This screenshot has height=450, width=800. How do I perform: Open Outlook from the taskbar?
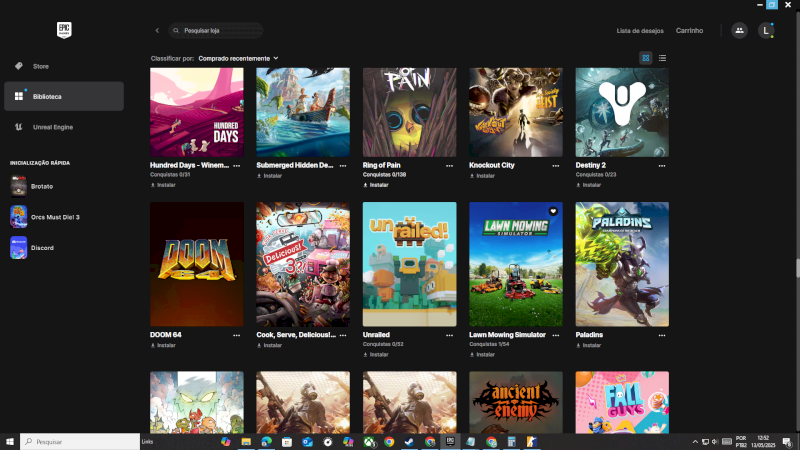tap(307, 442)
